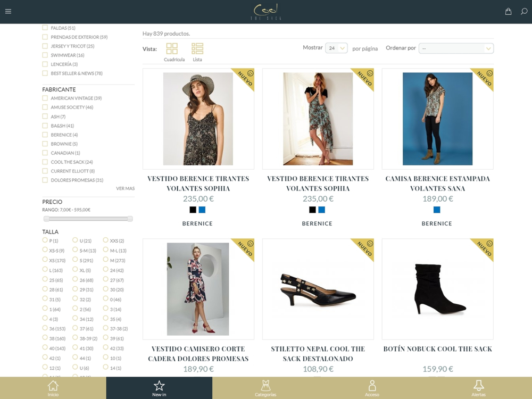Check JERSEY Y TRICOT (25) filter
Screen dimensions: 532x399
tap(45, 46)
